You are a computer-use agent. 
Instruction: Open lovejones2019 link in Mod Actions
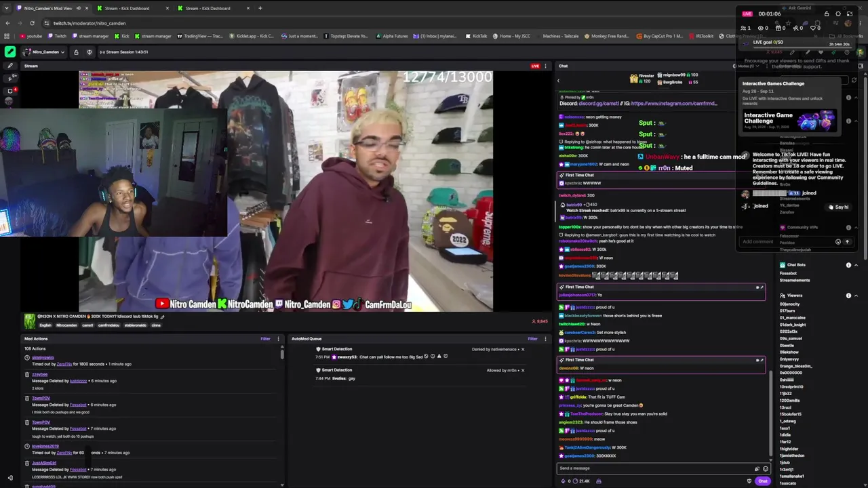point(45,446)
